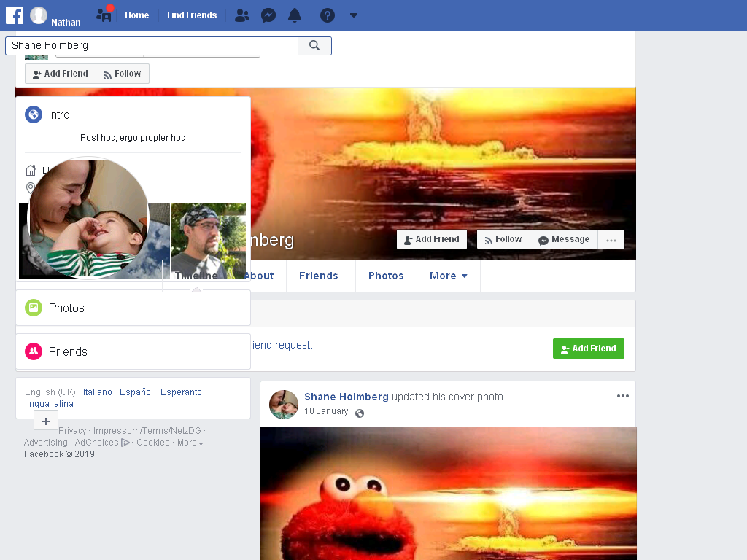Screen dimensions: 747x560
Task: Open the Photos profile tab
Action: 386,276
